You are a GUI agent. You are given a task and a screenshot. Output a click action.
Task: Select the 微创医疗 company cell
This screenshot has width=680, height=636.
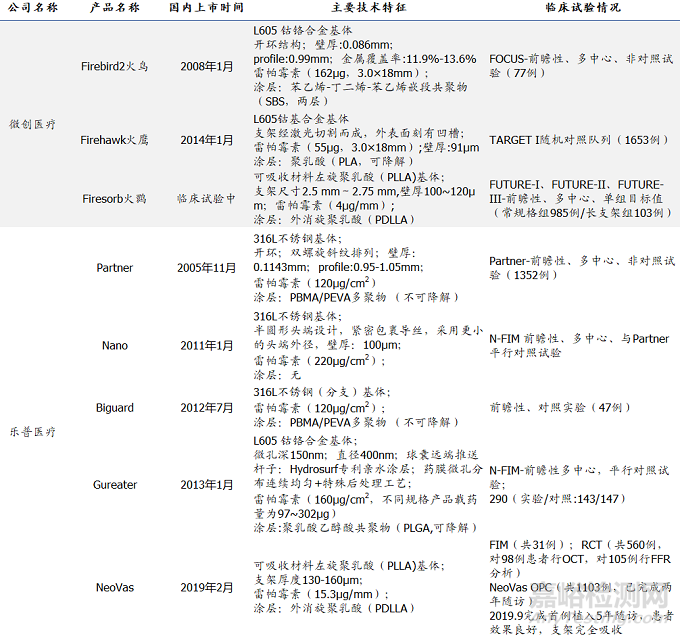pos(33,124)
